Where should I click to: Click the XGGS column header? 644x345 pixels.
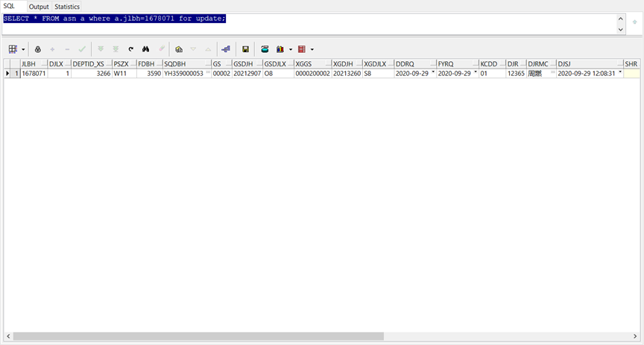[313, 64]
